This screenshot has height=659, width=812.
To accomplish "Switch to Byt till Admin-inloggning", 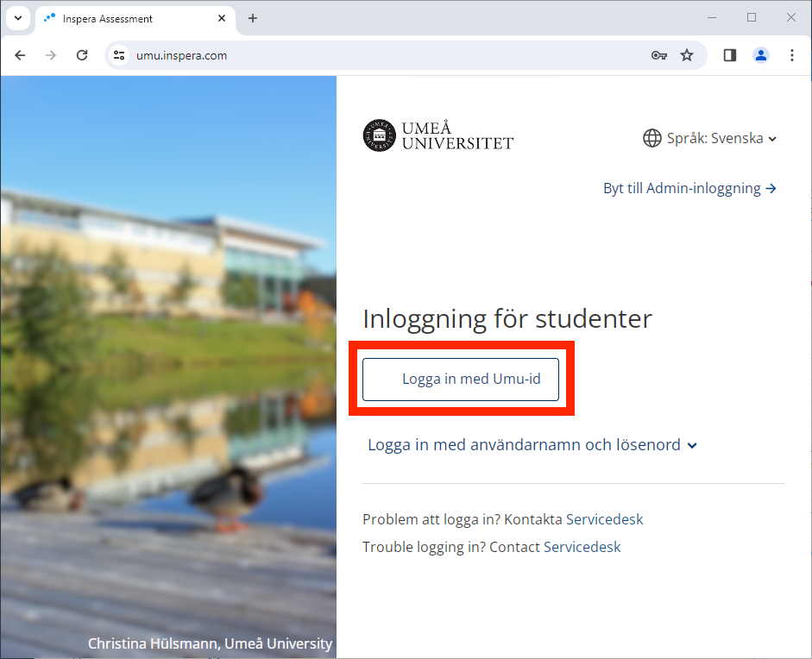I will pyautogui.click(x=689, y=188).
